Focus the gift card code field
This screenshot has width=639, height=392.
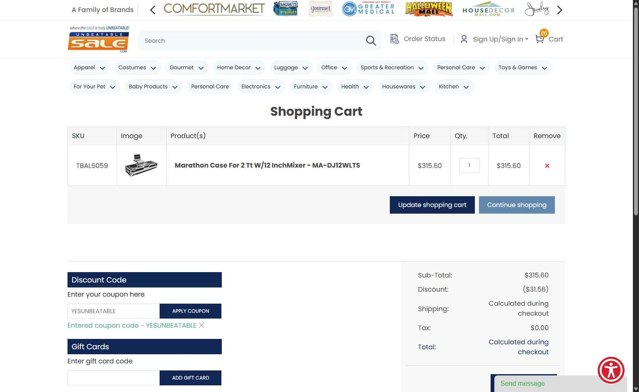click(x=113, y=378)
